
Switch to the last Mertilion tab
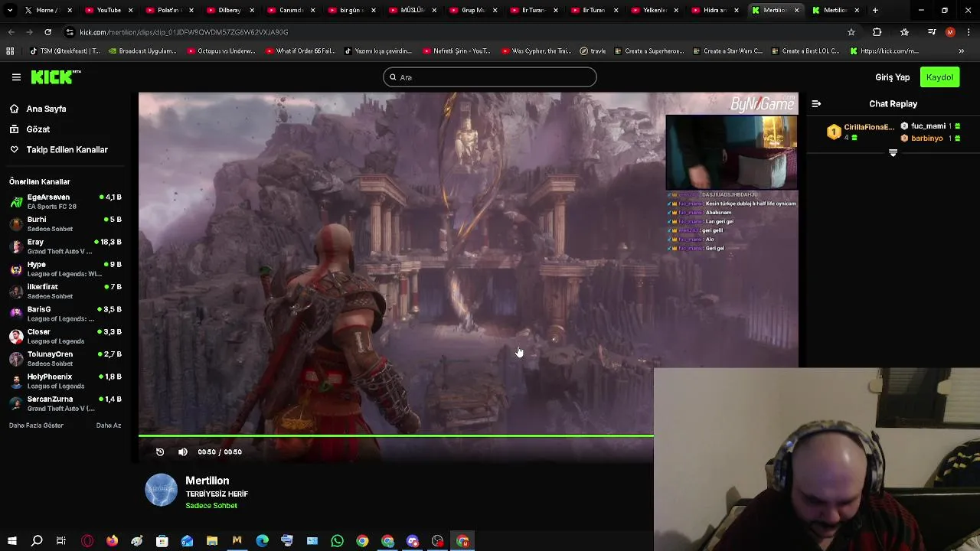pyautogui.click(x=835, y=10)
